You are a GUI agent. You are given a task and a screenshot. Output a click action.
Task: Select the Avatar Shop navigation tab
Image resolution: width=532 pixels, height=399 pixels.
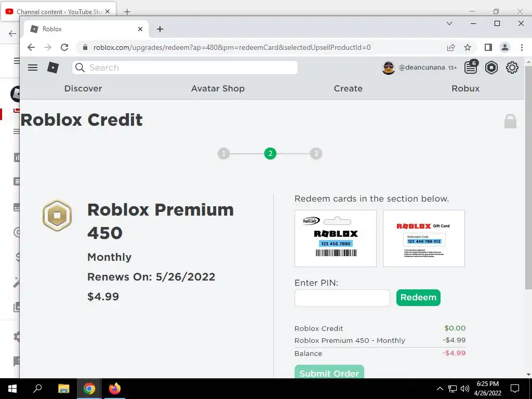click(x=218, y=88)
